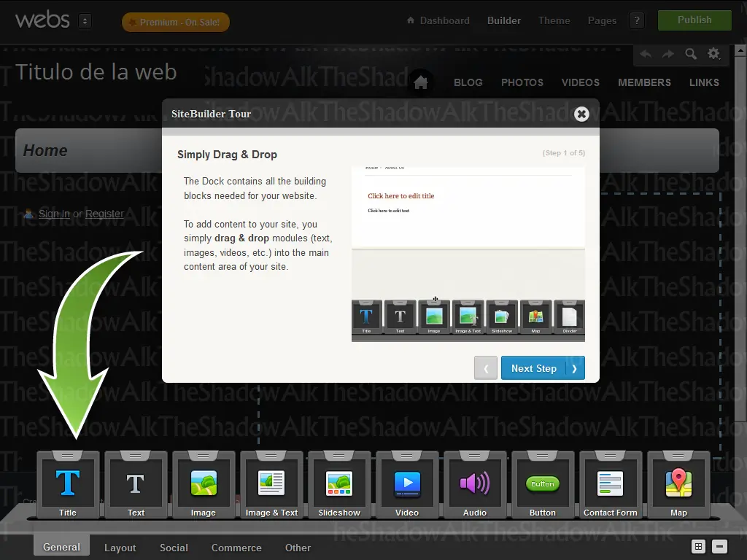Click the Simply Drag & Drop heading
Image resolution: width=747 pixels, height=560 pixels.
coord(227,155)
